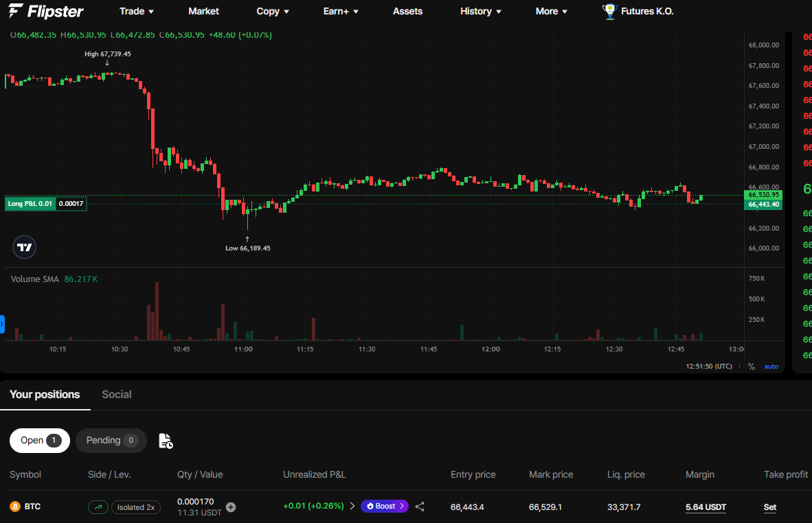The width and height of the screenshot is (812, 523).
Task: Expand the Earn+ dropdown menu
Action: point(341,11)
